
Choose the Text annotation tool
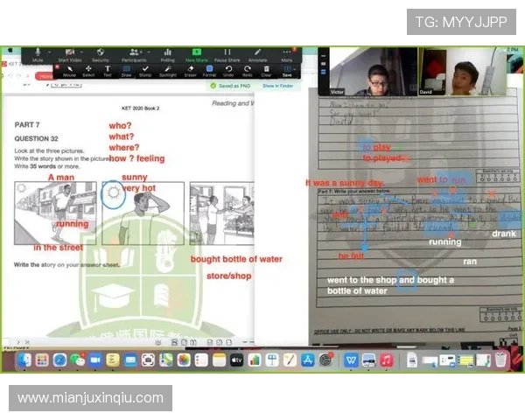(x=108, y=70)
